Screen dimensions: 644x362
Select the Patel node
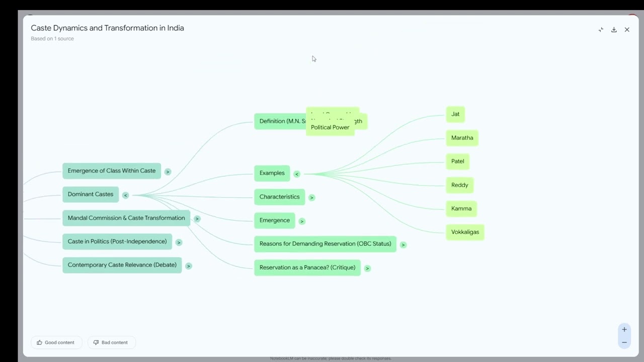(458, 161)
